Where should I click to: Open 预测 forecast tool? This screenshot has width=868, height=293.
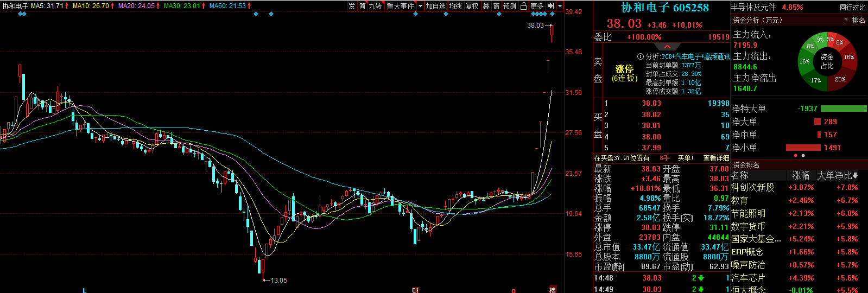click(510, 6)
